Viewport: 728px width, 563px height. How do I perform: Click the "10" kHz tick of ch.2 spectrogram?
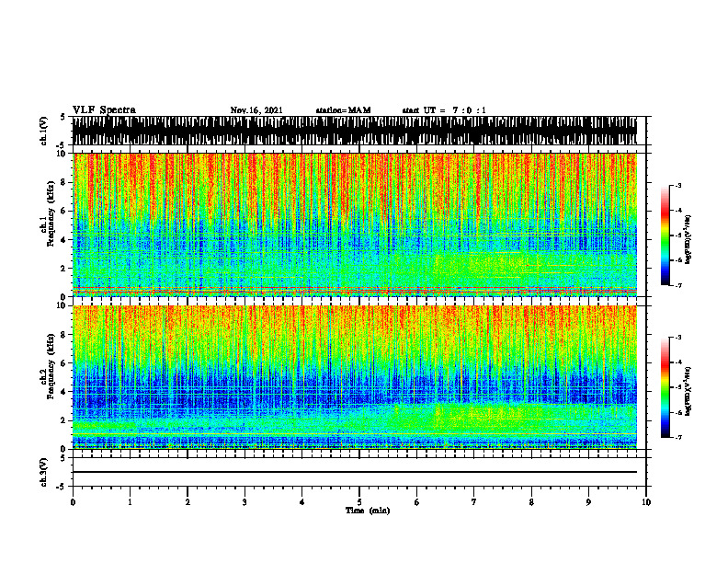[x=63, y=306]
